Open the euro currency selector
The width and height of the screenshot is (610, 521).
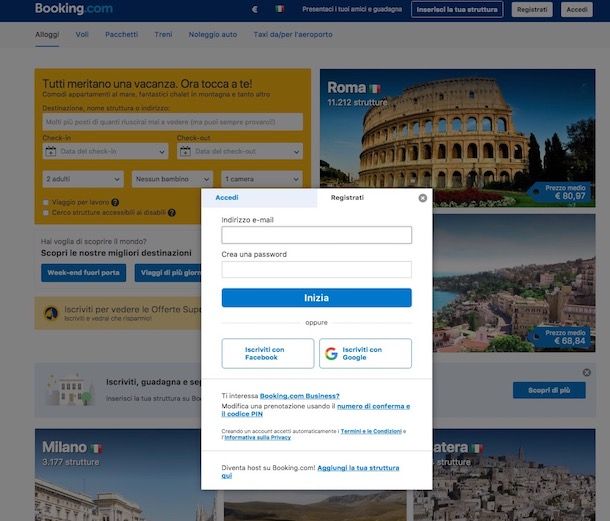click(255, 9)
